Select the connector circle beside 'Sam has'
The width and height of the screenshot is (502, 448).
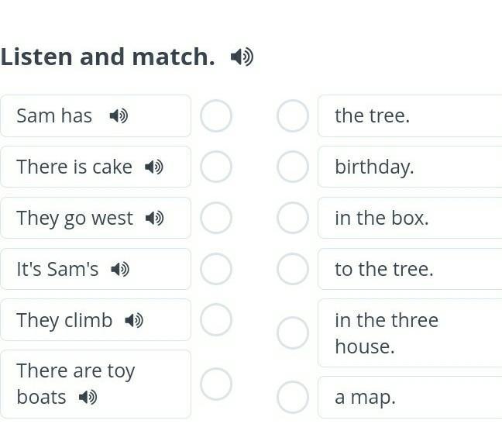(216, 115)
